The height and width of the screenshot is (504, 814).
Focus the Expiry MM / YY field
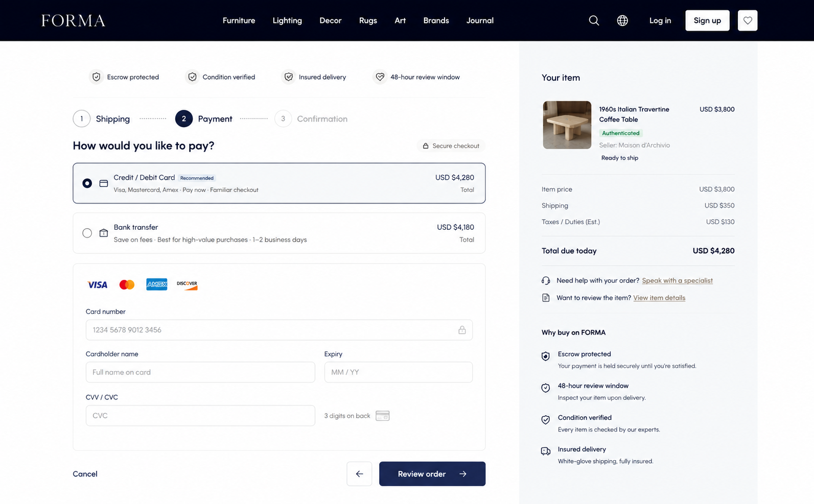399,372
